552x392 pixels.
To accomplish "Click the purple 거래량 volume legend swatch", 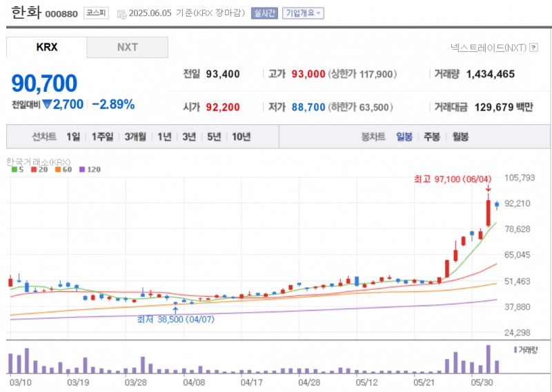I will tap(515, 350).
